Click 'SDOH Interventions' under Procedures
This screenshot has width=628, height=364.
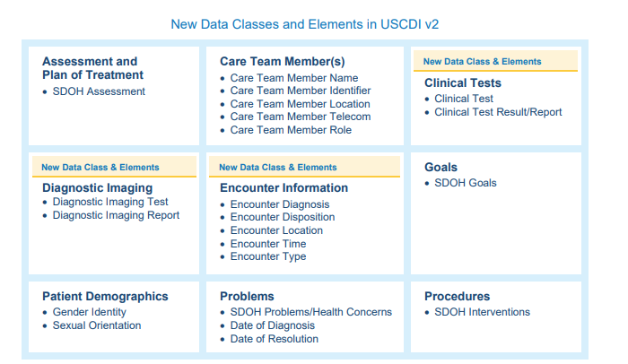pyautogui.click(x=483, y=312)
